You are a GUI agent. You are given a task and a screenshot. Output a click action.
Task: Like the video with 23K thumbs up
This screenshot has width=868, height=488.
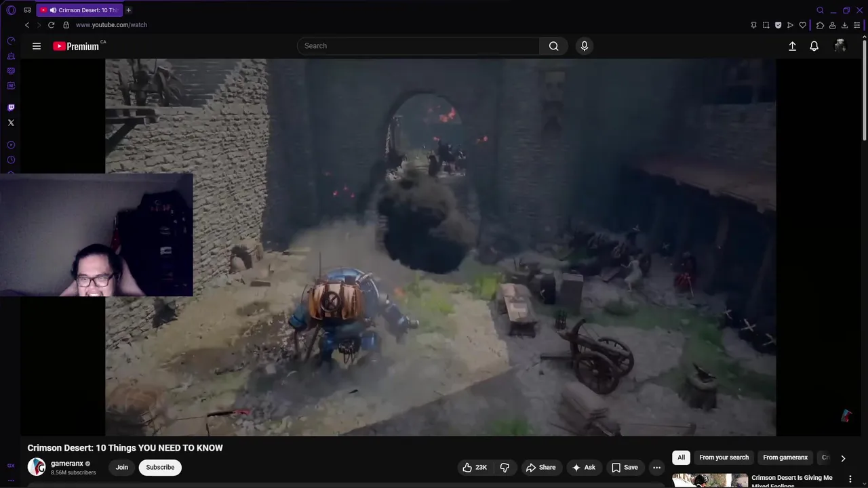(475, 468)
